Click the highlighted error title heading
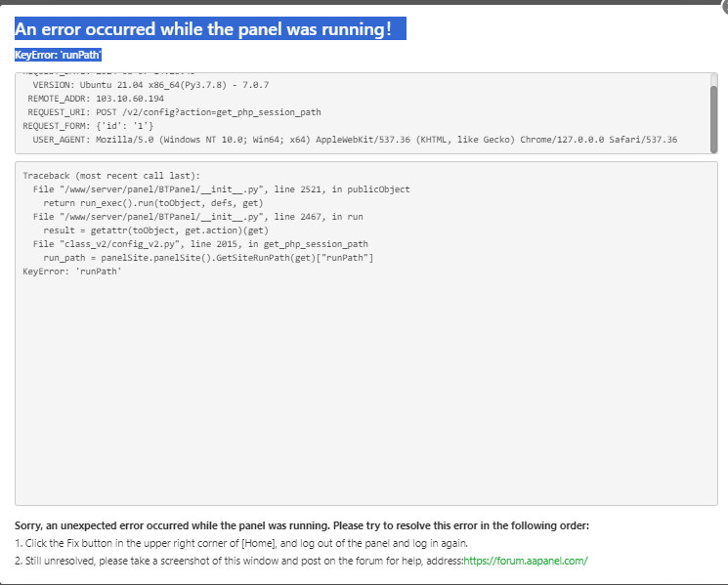Image resolution: width=728 pixels, height=585 pixels. [x=203, y=29]
